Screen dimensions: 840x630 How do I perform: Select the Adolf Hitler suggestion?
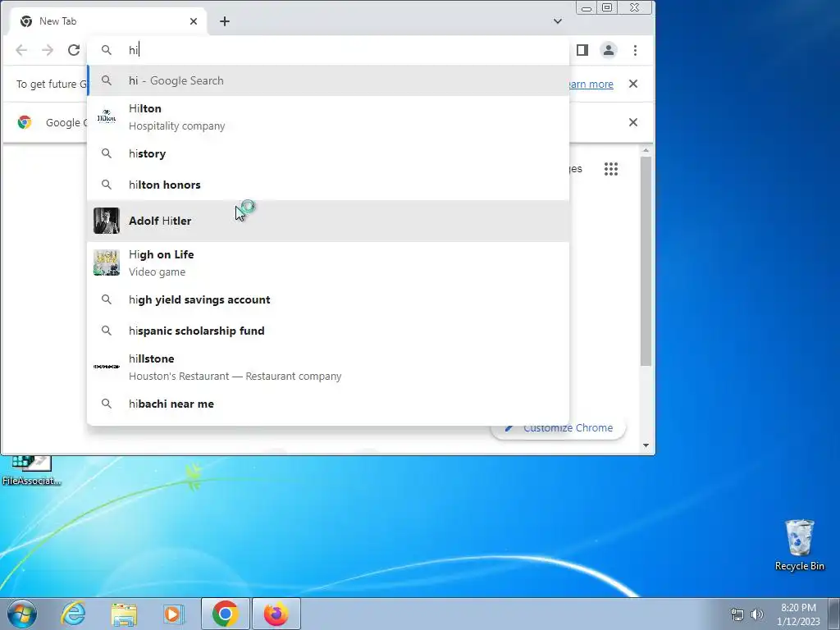[328, 221]
